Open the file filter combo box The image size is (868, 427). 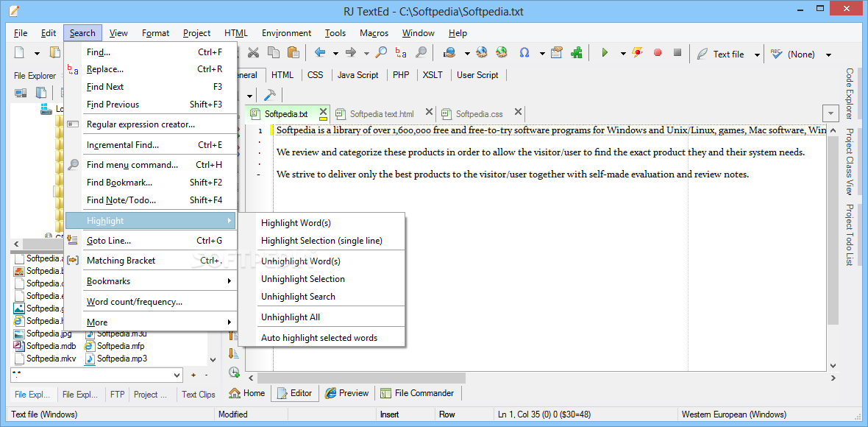(96, 375)
